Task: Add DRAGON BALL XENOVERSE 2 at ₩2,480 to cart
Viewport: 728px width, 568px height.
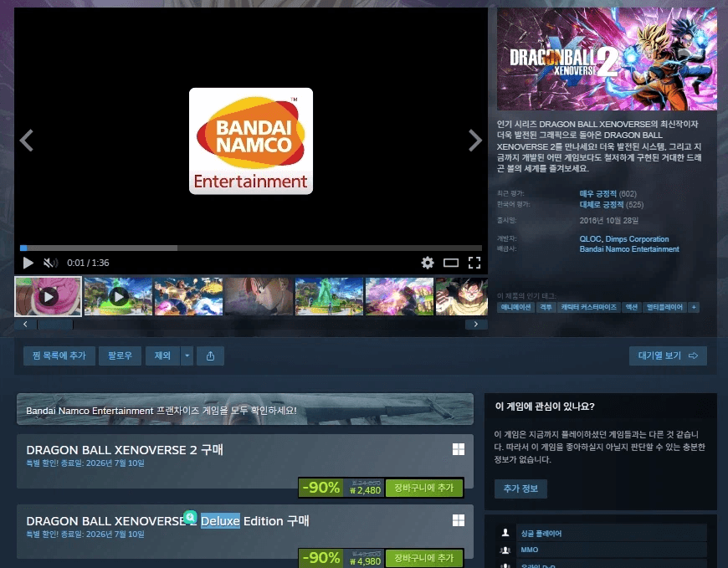Action: [x=424, y=488]
